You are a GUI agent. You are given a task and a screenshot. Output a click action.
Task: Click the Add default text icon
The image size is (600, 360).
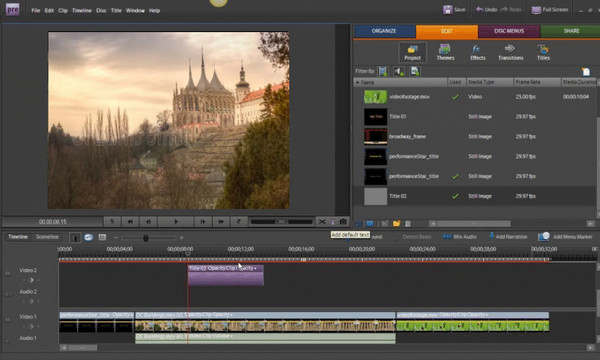pyautogui.click(x=333, y=222)
